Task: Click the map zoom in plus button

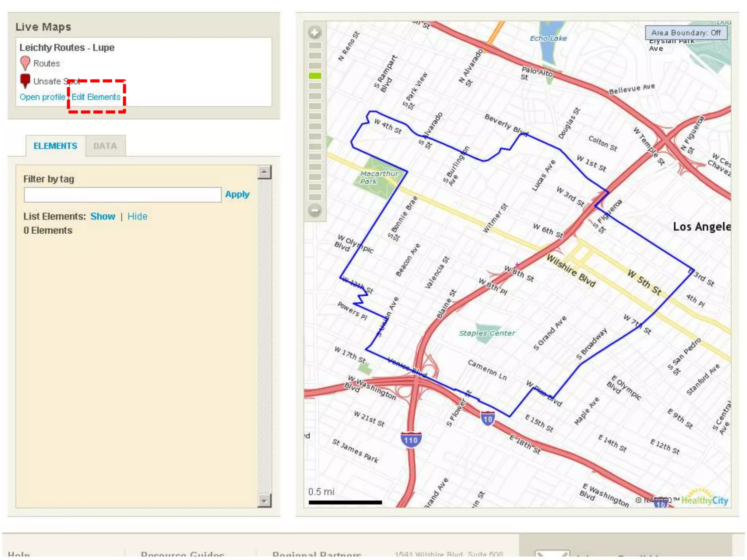Action: click(x=314, y=32)
